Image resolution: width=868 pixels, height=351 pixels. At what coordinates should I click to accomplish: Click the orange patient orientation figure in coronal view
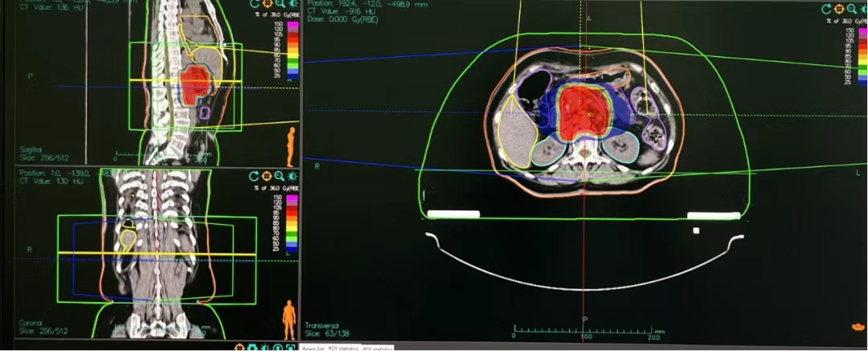(289, 317)
